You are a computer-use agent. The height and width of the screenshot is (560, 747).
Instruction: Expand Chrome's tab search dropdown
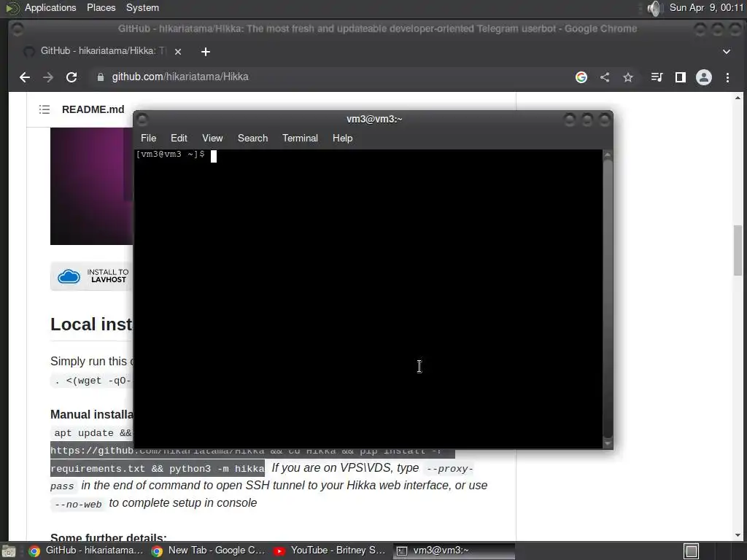pyautogui.click(x=726, y=52)
